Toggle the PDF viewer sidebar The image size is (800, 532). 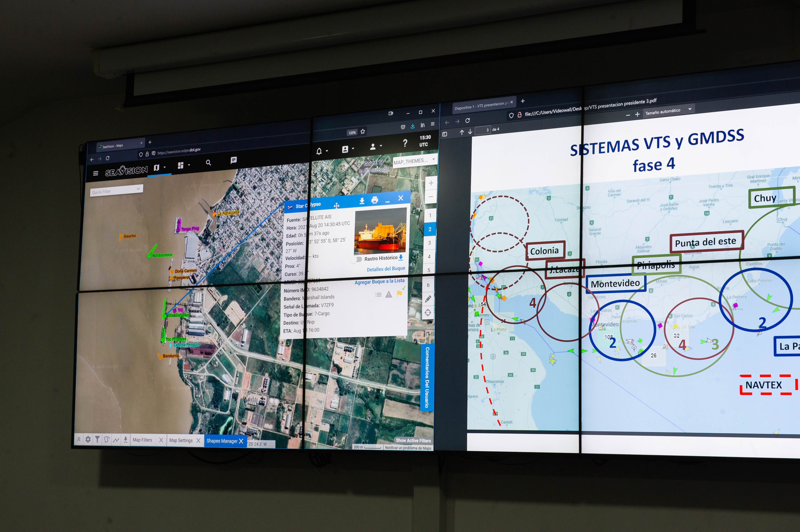[x=445, y=134]
